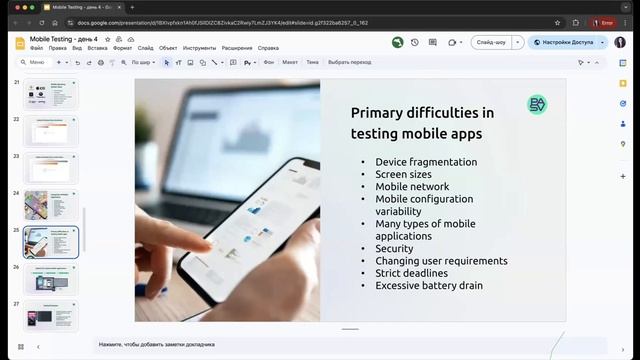Screen dimensions: 640x360
Task: Select the line tool
Action: click(214, 62)
